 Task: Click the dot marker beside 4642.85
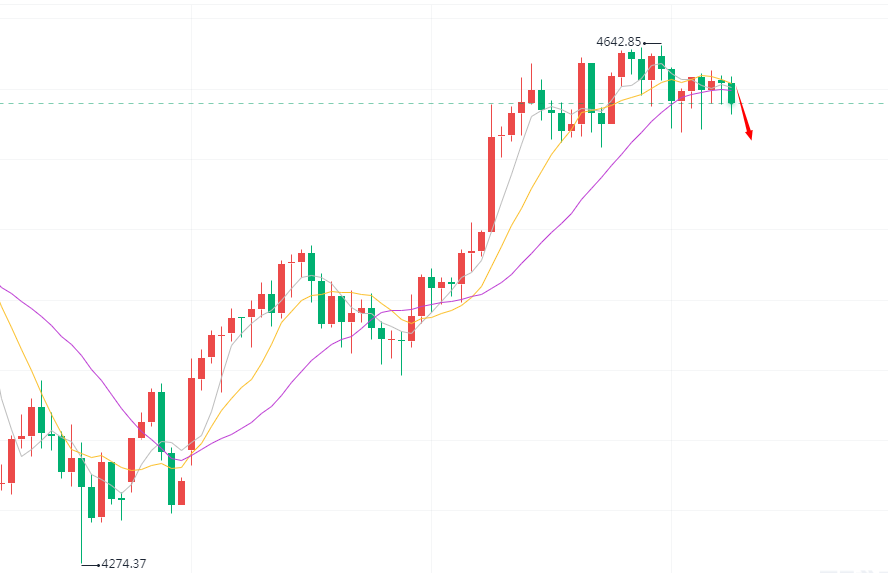(645, 43)
